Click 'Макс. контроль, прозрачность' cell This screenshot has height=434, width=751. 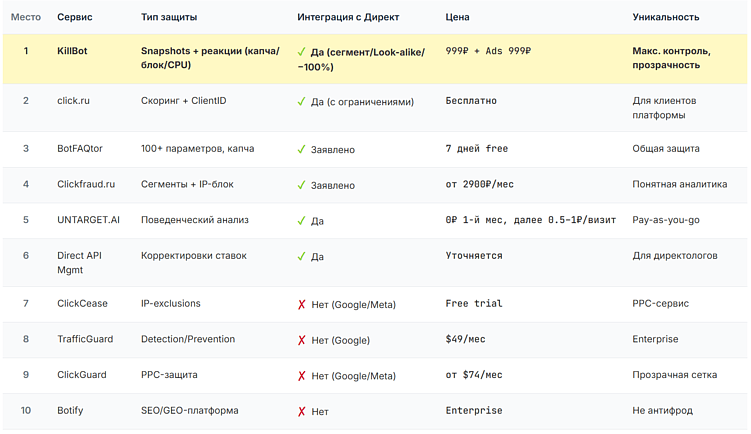click(671, 58)
